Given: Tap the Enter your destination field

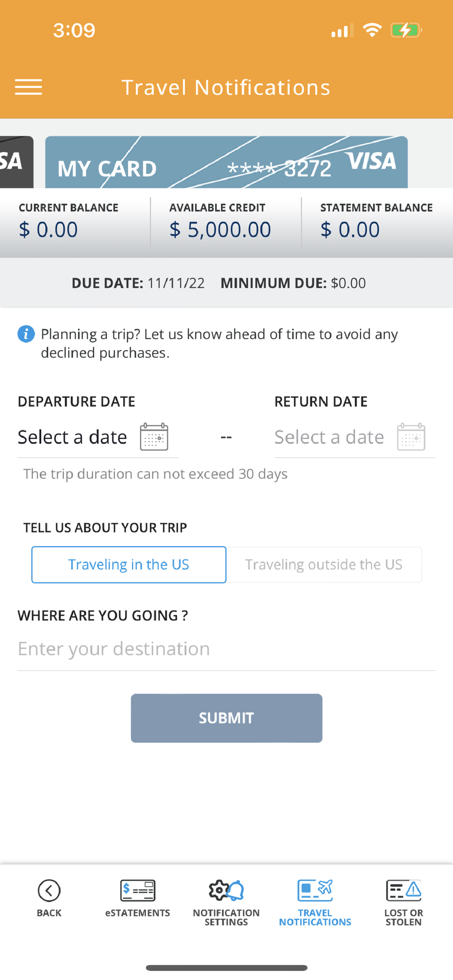Looking at the screenshot, I should coord(226,649).
